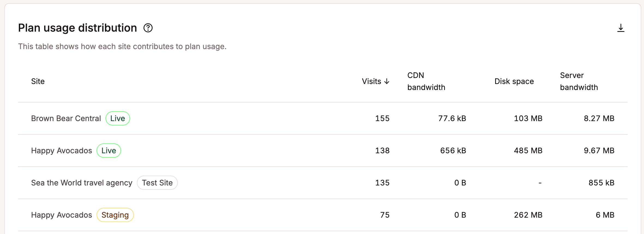Toggle sorting on the CDN bandwidth column
Screen dimensions: 644x234
click(x=426, y=81)
